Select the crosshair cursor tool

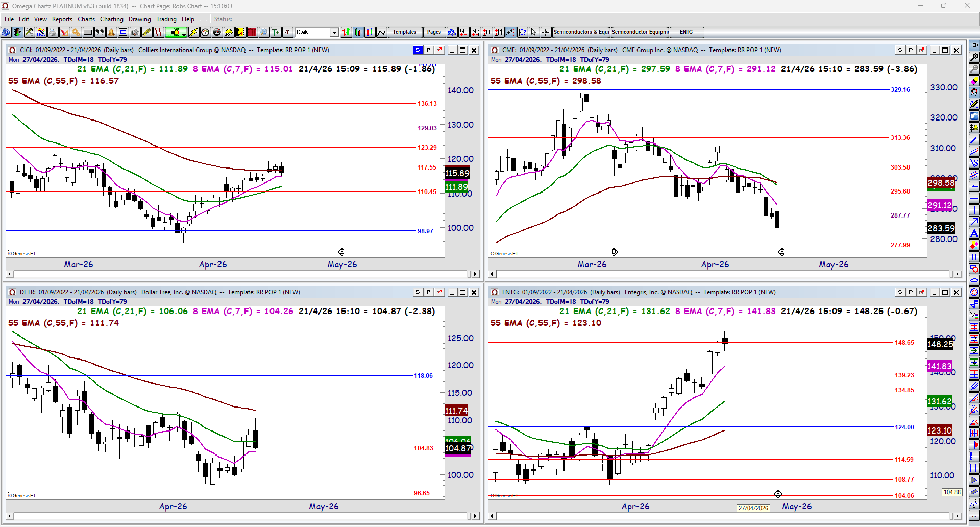546,32
